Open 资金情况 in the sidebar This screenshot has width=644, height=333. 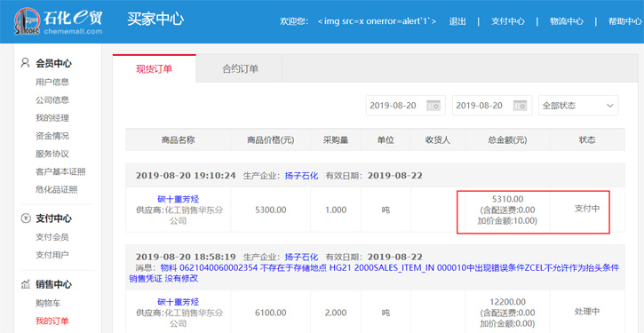(x=52, y=136)
